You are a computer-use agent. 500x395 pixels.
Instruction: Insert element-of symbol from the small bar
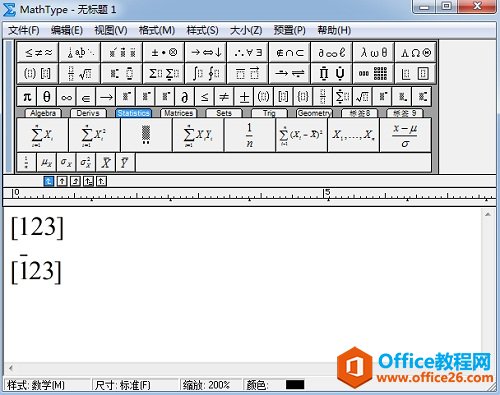pyautogui.click(x=86, y=97)
